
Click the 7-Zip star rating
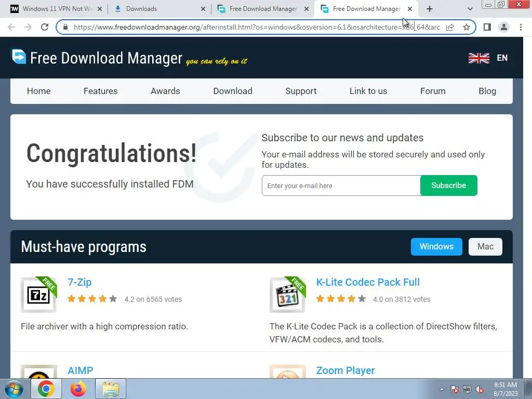(92, 299)
